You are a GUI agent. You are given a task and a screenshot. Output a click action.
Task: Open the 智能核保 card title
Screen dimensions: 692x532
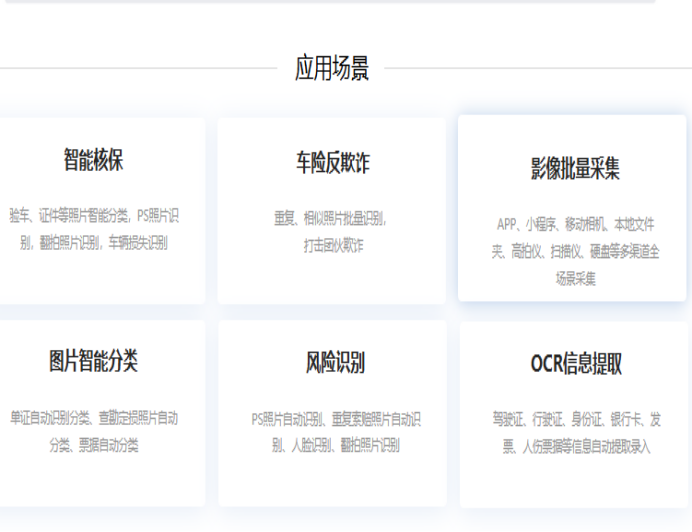tap(94, 160)
